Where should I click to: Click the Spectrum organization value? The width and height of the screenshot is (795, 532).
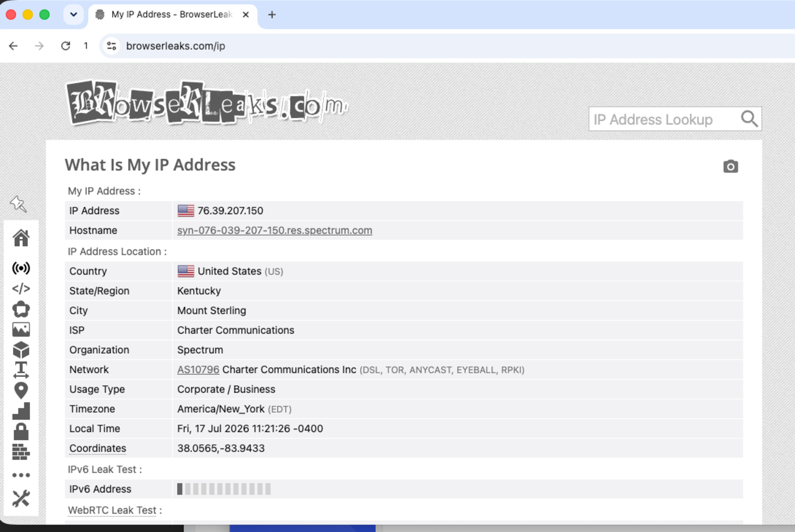tap(200, 349)
